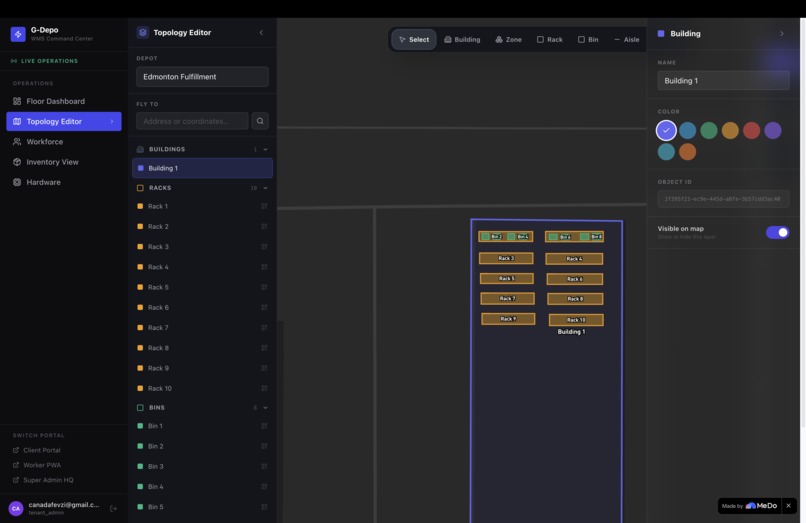Activate the Select tool
This screenshot has height=523, width=806.
coord(414,40)
